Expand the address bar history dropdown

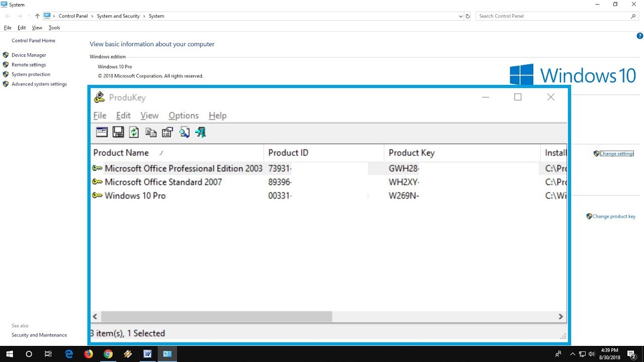pyautogui.click(x=460, y=16)
